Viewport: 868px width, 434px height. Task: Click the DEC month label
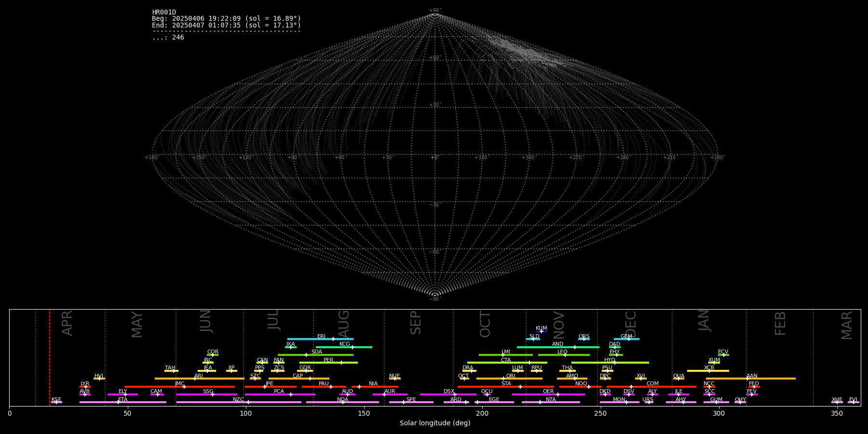[x=631, y=324]
